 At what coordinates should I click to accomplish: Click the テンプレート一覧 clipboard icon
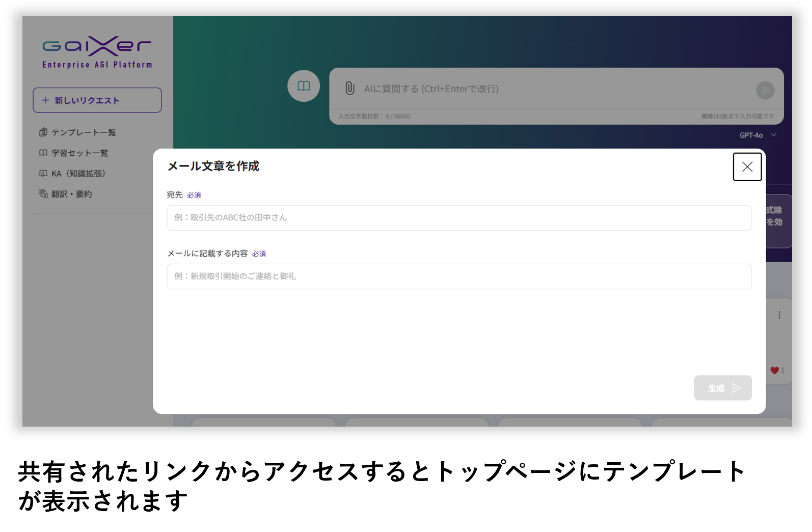[x=43, y=132]
